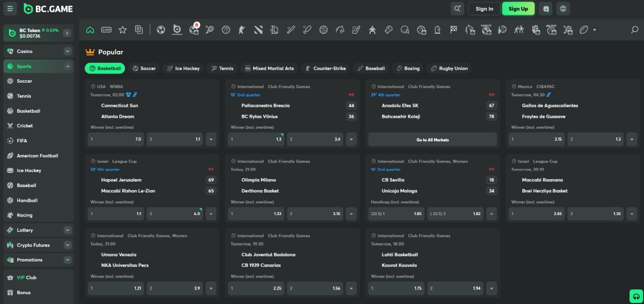
Task: Bet on Frayles de Guasave at 1.3
Action: (595, 139)
